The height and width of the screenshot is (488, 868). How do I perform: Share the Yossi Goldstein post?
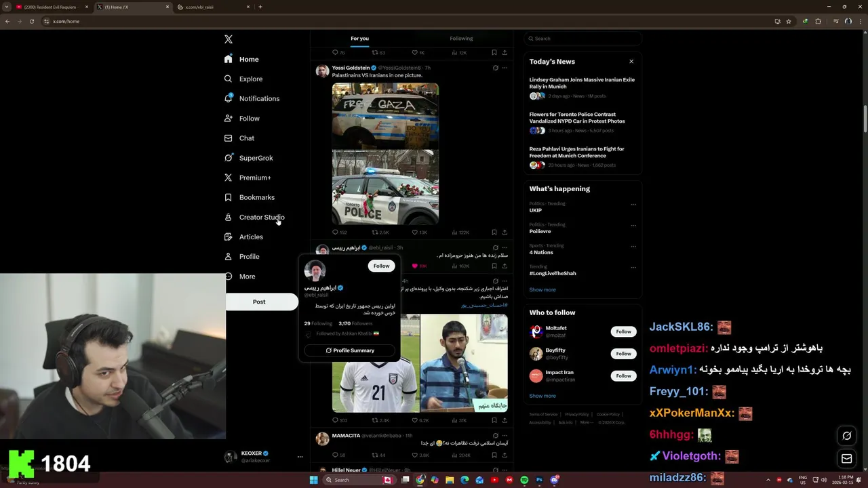[505, 232]
